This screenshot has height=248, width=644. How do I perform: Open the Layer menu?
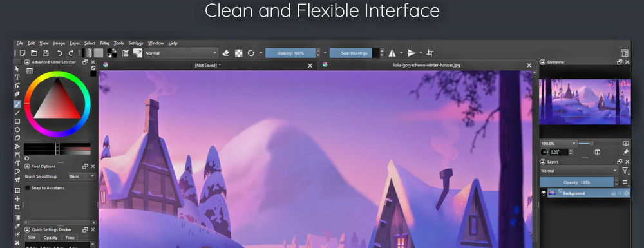click(x=75, y=43)
